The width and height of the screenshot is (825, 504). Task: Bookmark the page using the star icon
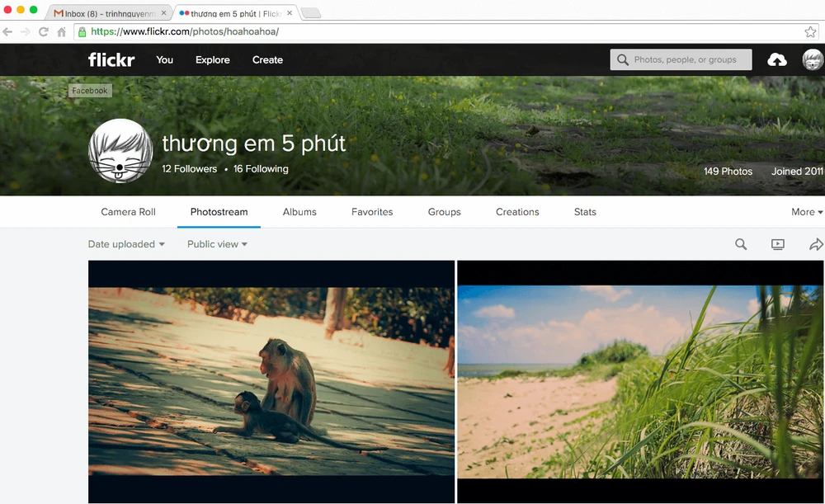click(811, 31)
